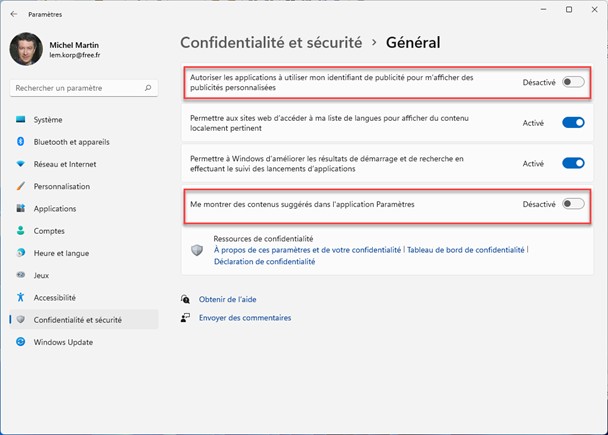Select the Réseau et Internet icon
This screenshot has height=435, width=608.
pyautogui.click(x=21, y=164)
